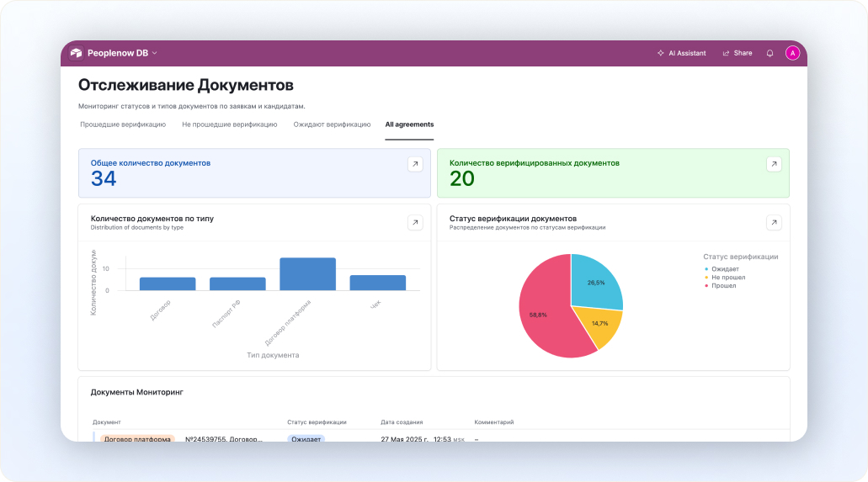Switch to Ожидают верификацию tab
Viewport: 868px width, 482px height.
(x=333, y=124)
